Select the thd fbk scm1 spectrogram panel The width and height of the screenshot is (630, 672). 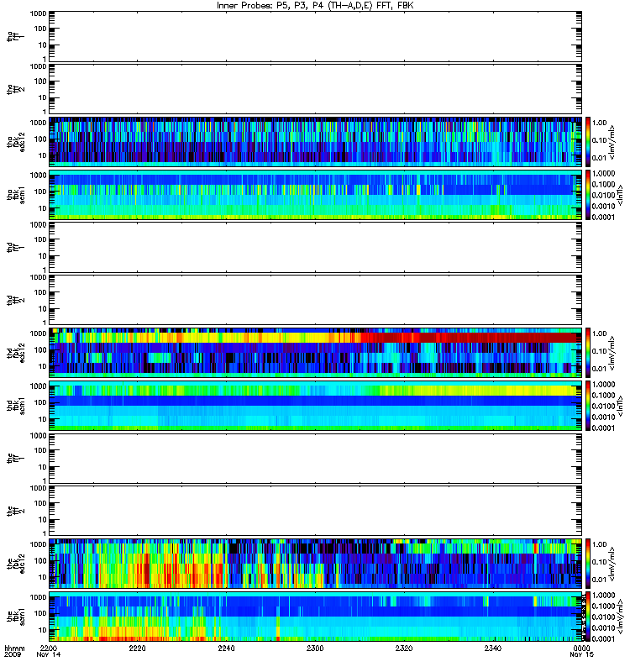pos(316,406)
